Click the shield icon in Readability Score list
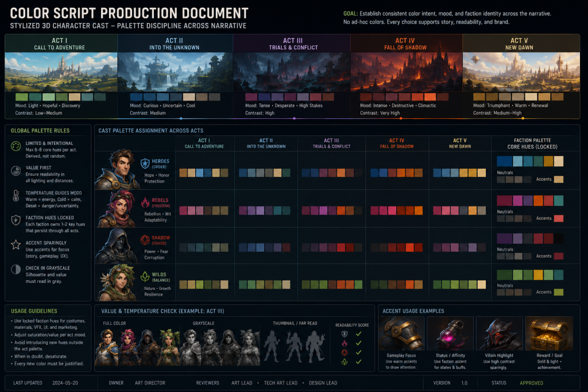The height and width of the screenshot is (392, 588). [345, 333]
